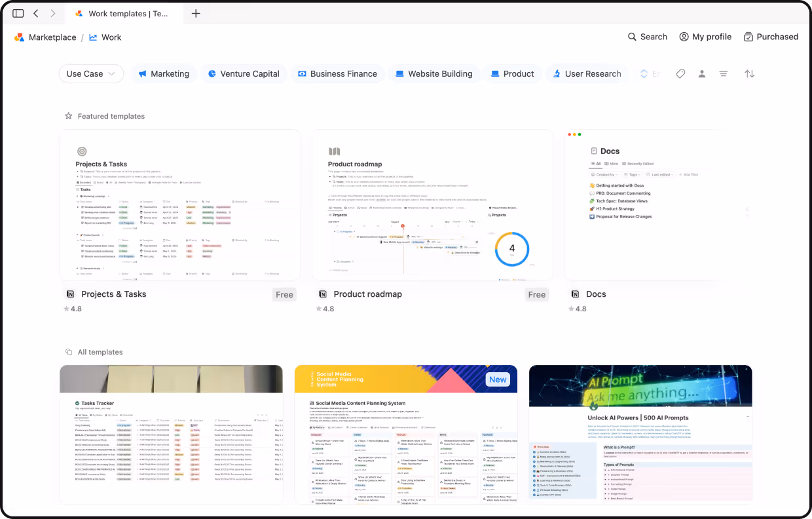Screen dimensions: 812x519
Task: Open Projects & Tasks template preview
Action: click(x=180, y=205)
